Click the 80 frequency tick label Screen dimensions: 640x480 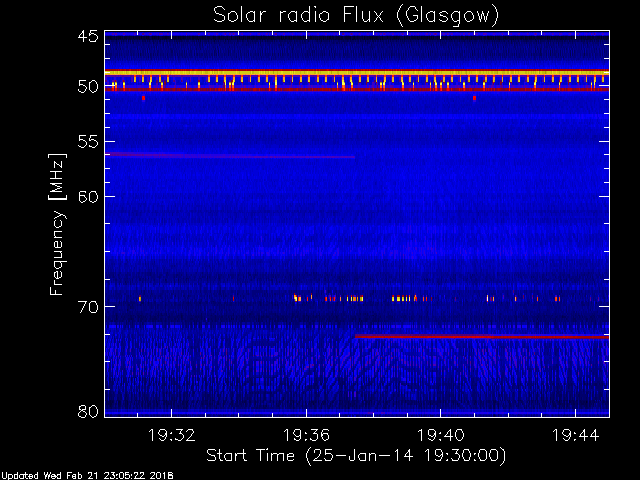pos(88,411)
